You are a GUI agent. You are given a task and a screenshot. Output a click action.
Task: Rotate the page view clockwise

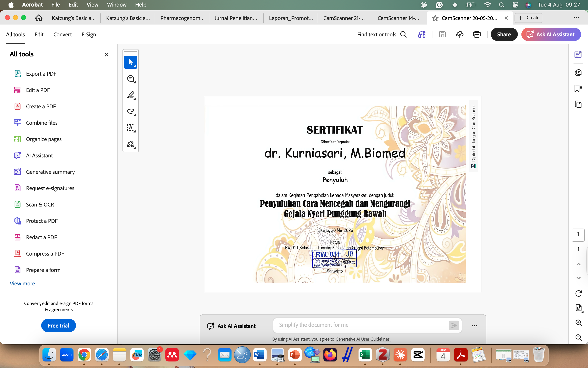579,294
